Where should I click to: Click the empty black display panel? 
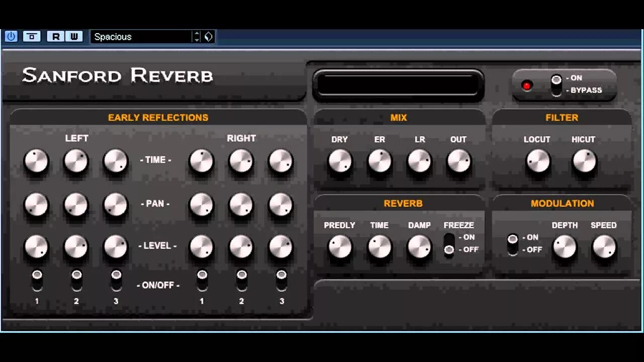click(x=398, y=84)
